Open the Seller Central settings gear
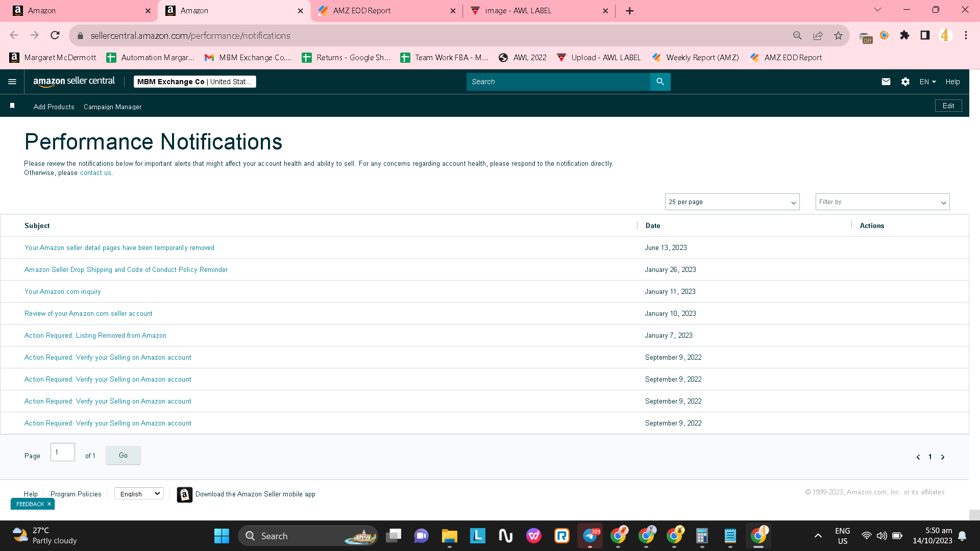 click(905, 82)
